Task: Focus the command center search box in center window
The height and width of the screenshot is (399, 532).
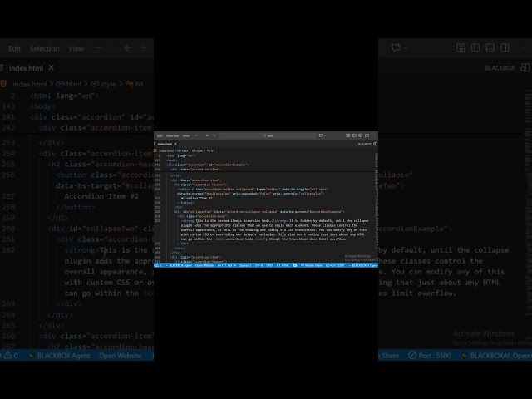Action: [x=268, y=135]
